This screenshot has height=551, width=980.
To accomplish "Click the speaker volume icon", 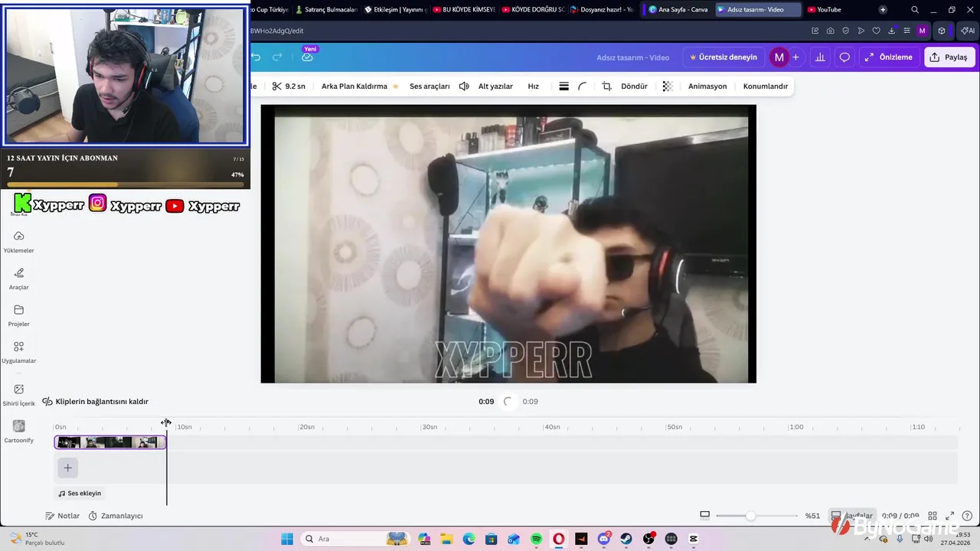I will click(x=464, y=86).
